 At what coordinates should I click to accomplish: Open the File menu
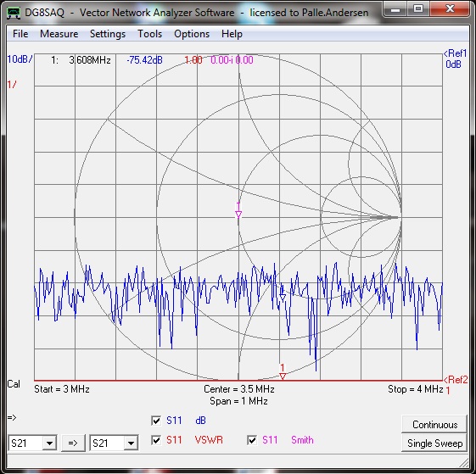20,34
